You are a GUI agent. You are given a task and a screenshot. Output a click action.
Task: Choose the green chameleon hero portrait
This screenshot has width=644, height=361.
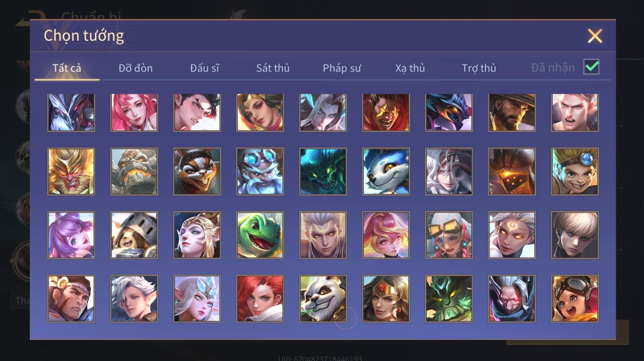[x=260, y=235]
